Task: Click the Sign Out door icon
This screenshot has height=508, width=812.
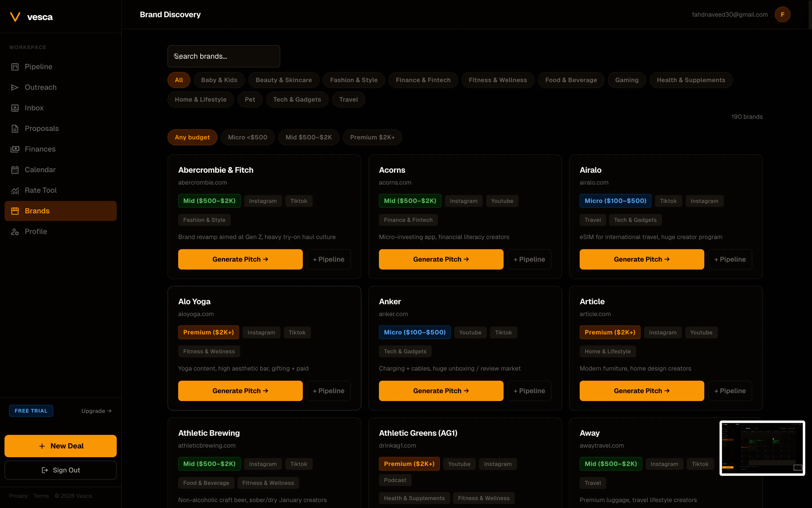Action: click(x=45, y=470)
